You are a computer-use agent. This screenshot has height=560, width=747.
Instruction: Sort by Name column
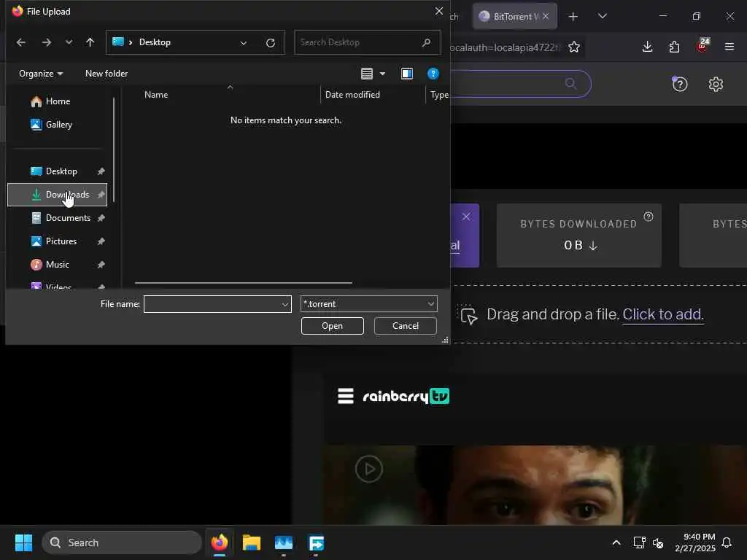pos(156,95)
